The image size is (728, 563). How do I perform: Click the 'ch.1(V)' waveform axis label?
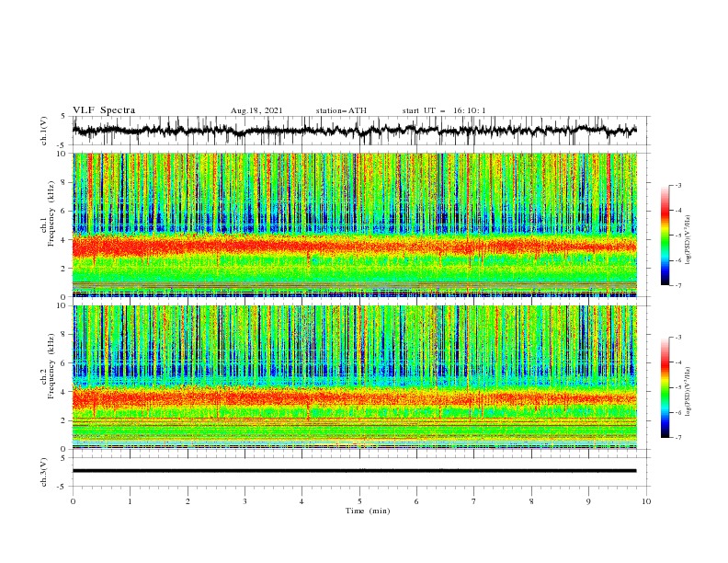tap(44, 131)
